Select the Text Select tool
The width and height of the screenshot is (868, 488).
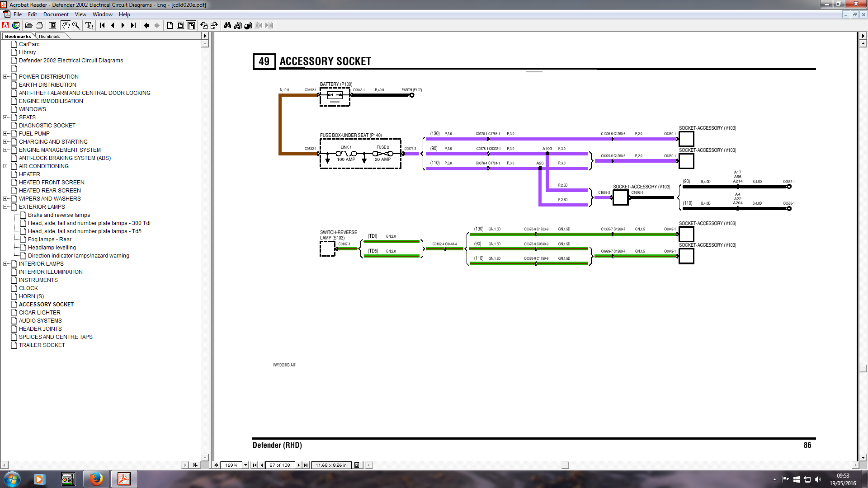pos(89,25)
